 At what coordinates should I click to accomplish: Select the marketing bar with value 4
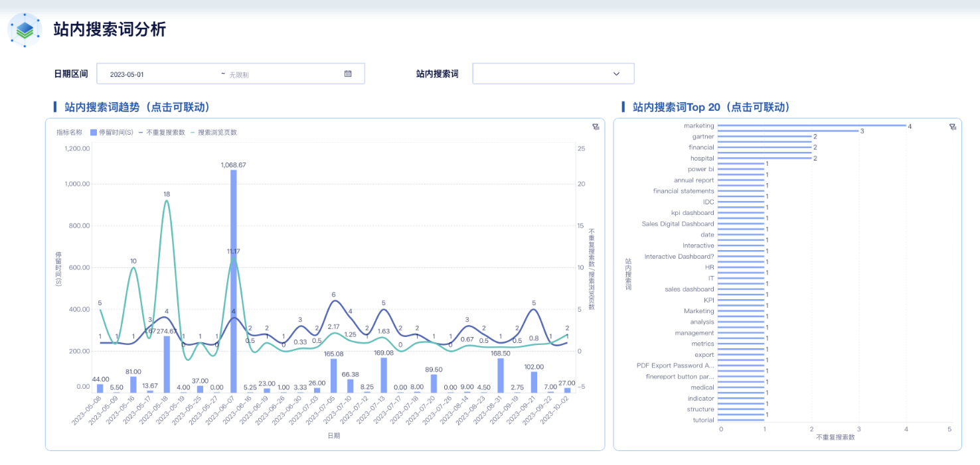point(811,125)
